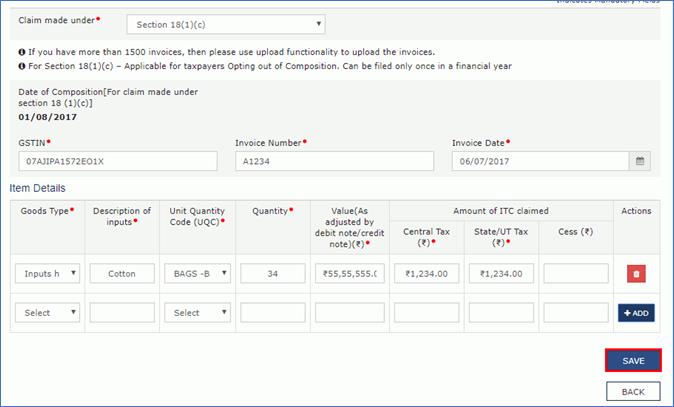Edit the Central Tax field ₹1,234.00
Image resolution: width=674 pixels, height=407 pixels.
[x=426, y=273]
